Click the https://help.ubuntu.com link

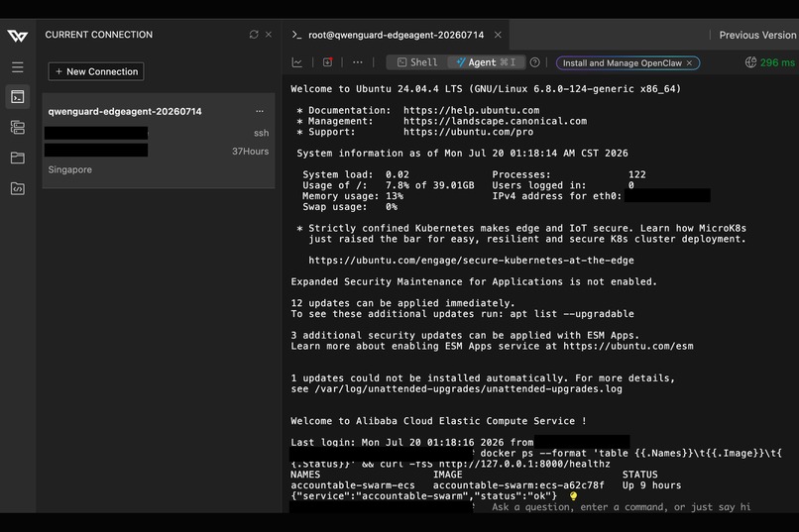click(471, 110)
